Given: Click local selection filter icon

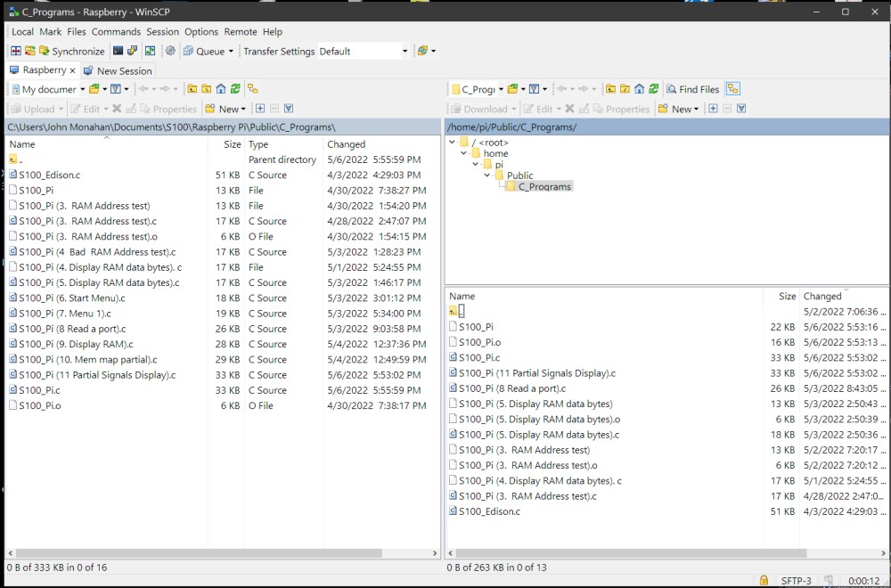Looking at the screenshot, I should [289, 109].
